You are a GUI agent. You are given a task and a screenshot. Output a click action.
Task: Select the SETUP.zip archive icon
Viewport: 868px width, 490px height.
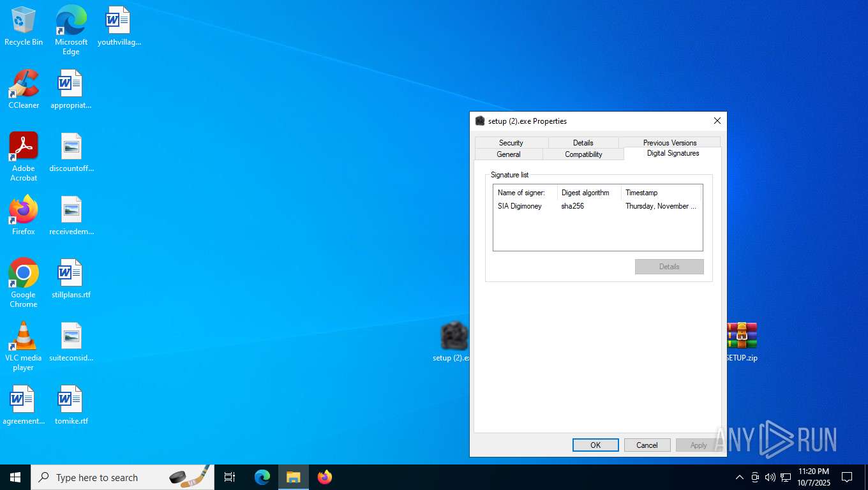pos(742,341)
